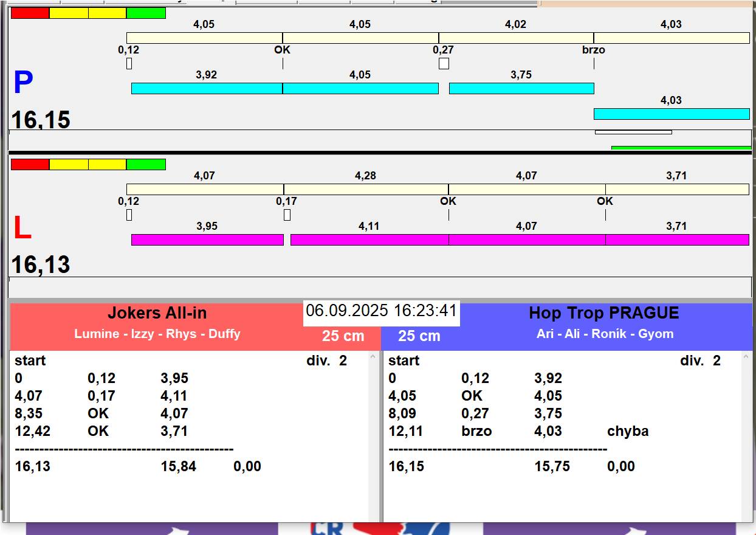Select the Jokers All-in team header
The image size is (756, 535).
pyautogui.click(x=157, y=313)
